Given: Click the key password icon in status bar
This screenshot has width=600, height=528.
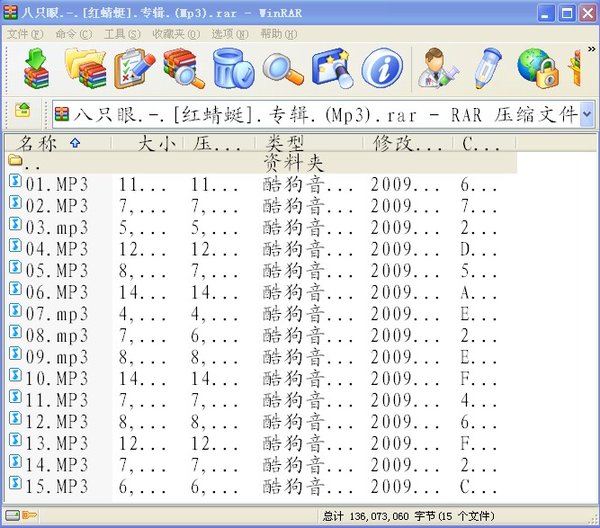Looking at the screenshot, I should pos(29,515).
